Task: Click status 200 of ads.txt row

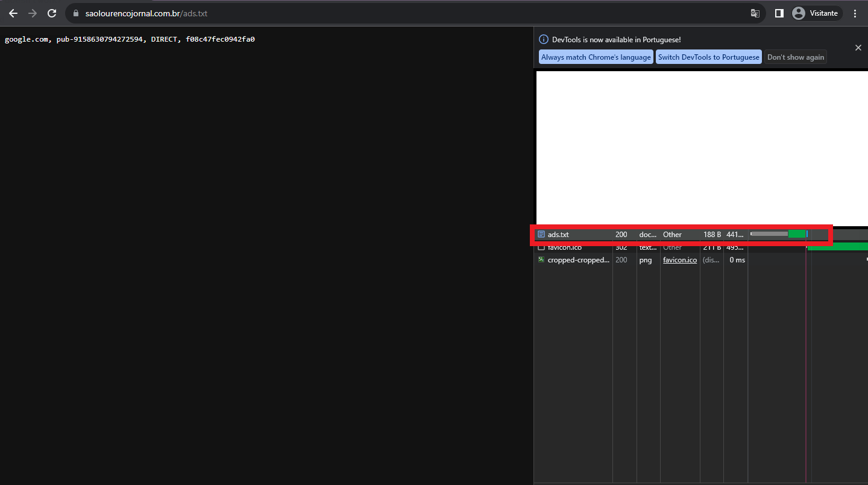Action: point(621,235)
